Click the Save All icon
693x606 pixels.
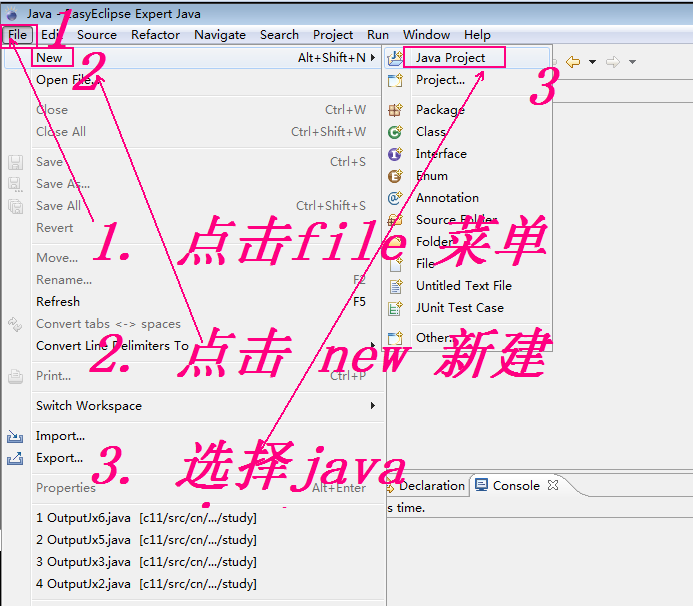click(15, 206)
